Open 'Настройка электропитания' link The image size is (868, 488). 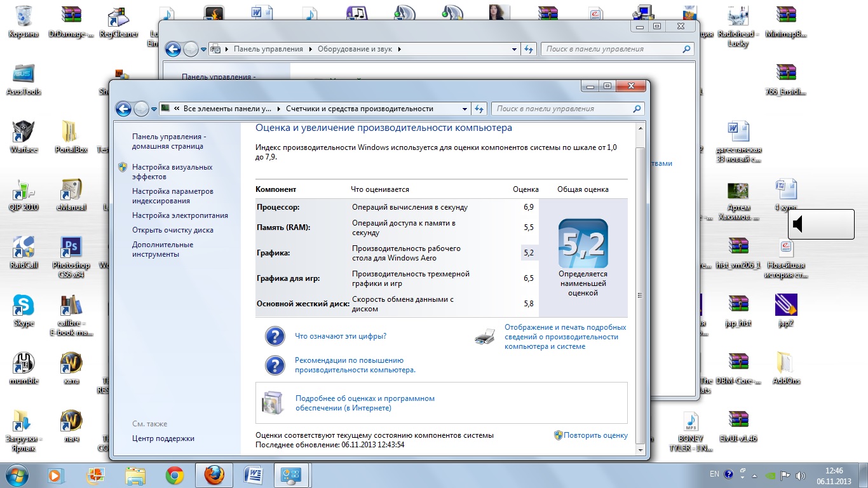click(x=180, y=215)
